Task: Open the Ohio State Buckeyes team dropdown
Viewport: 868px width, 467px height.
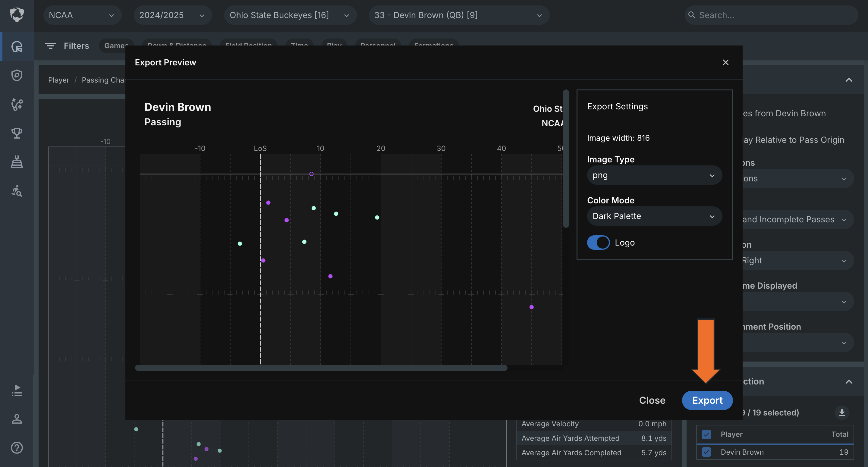Action: pos(290,15)
